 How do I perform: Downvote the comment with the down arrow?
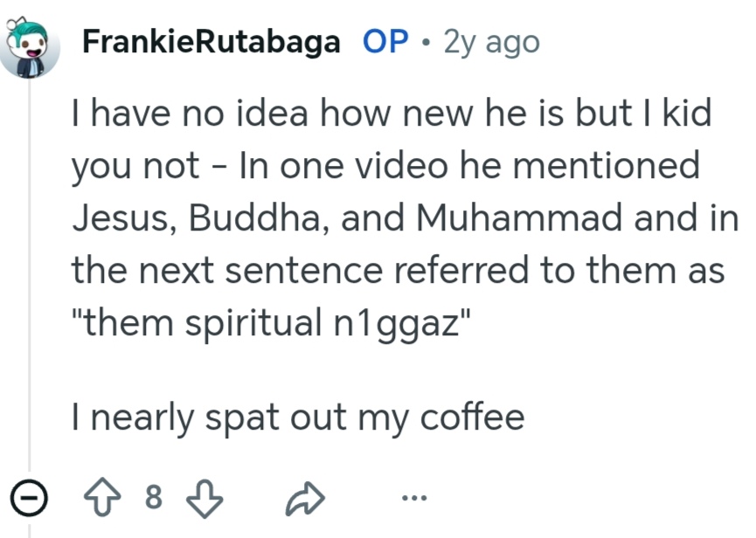point(206,499)
